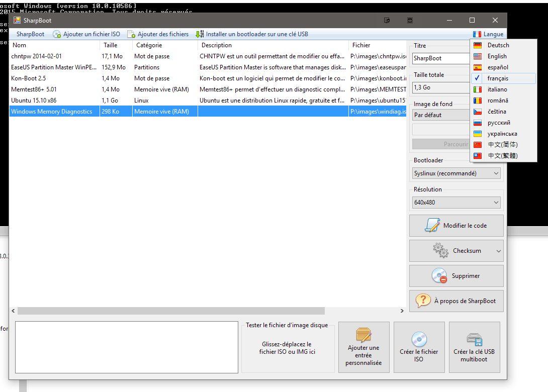Click the gears icon on Checksum button

pos(440,250)
